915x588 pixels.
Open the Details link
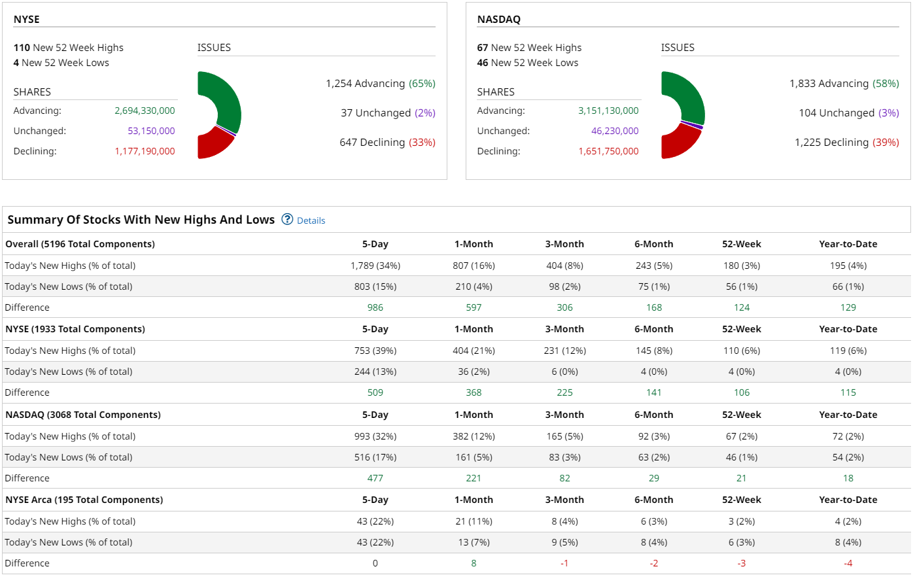311,220
